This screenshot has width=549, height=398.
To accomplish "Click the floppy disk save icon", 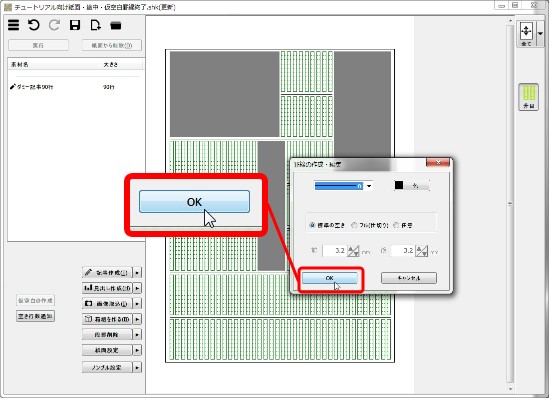I will coord(75,25).
